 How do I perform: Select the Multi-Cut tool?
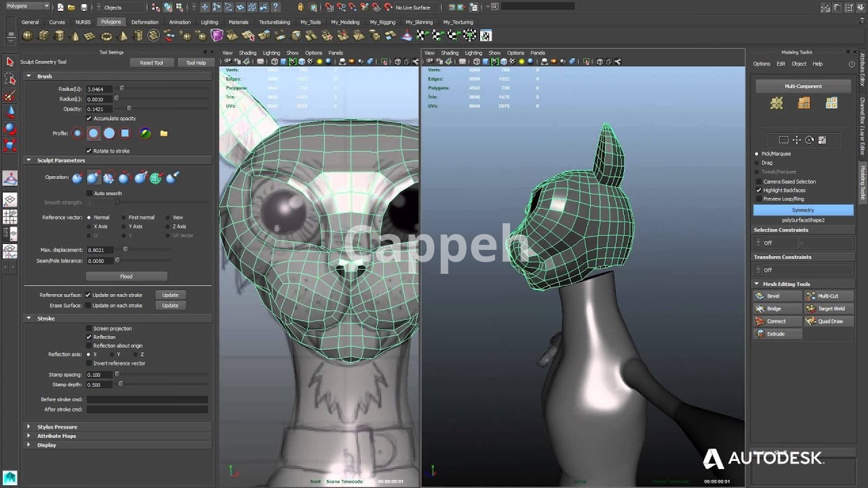pos(828,296)
